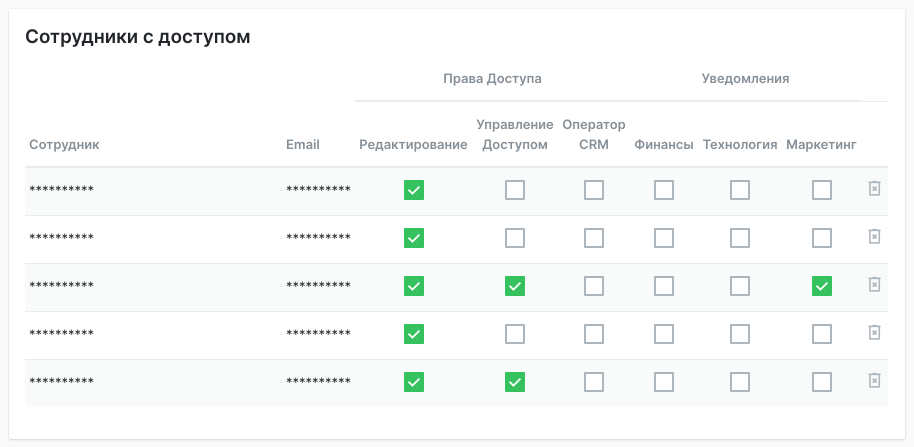The image size is (914, 447).
Task: Uncheck Редактирование in the second employee row
Action: pos(414,238)
